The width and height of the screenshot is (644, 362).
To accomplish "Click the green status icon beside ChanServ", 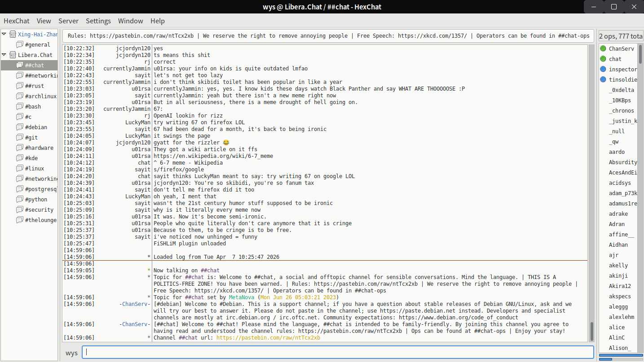I will click(603, 48).
